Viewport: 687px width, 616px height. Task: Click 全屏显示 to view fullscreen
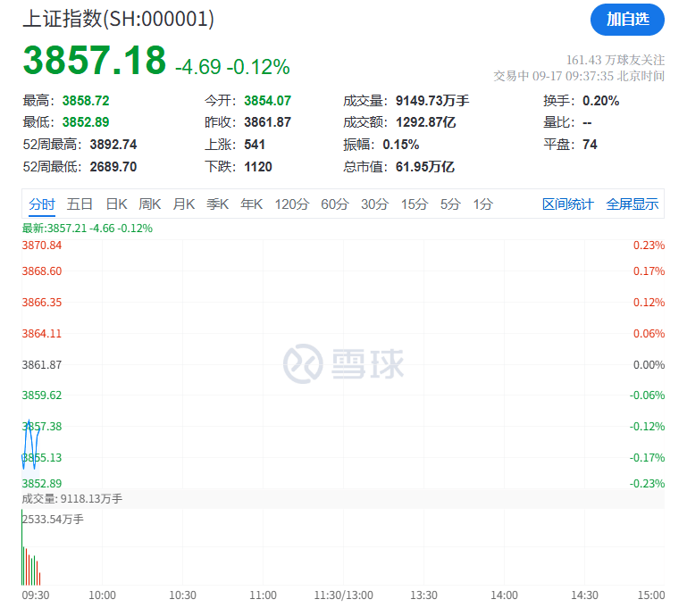click(x=633, y=204)
